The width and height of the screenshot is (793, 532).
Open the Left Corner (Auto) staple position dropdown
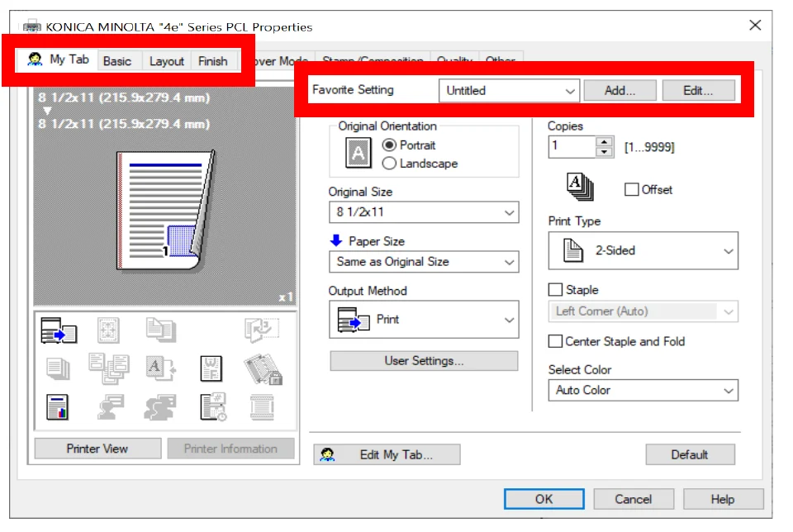pyautogui.click(x=643, y=311)
